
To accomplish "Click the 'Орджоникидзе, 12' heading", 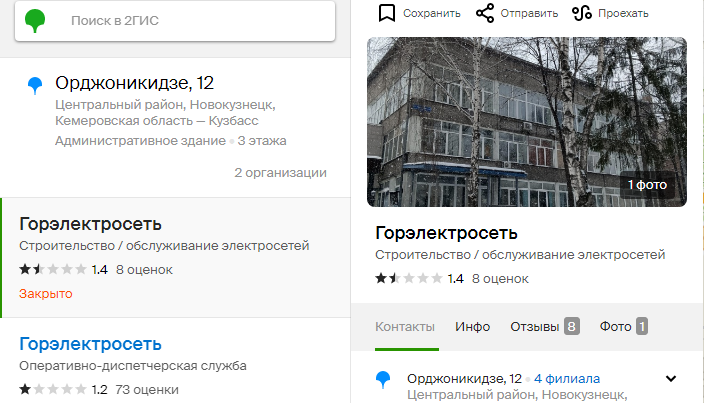I will tap(134, 83).
